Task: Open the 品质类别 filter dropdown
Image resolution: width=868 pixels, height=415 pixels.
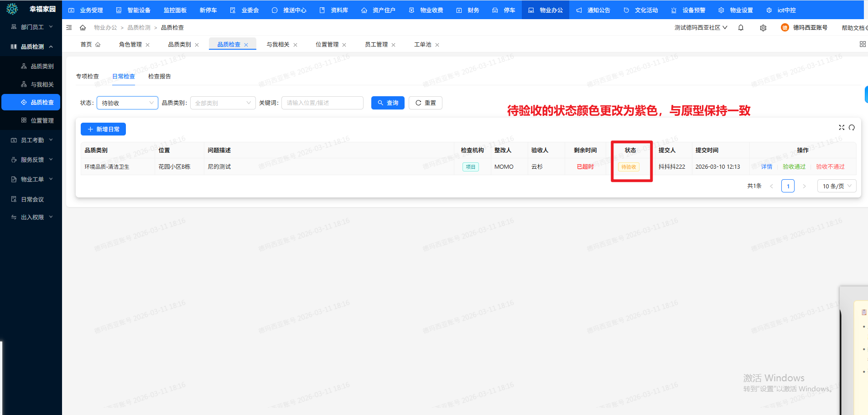Action: pos(223,103)
